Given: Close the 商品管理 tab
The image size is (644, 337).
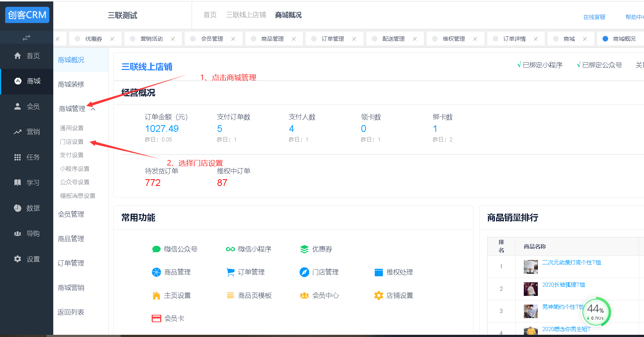Looking at the screenshot, I should (294, 39).
